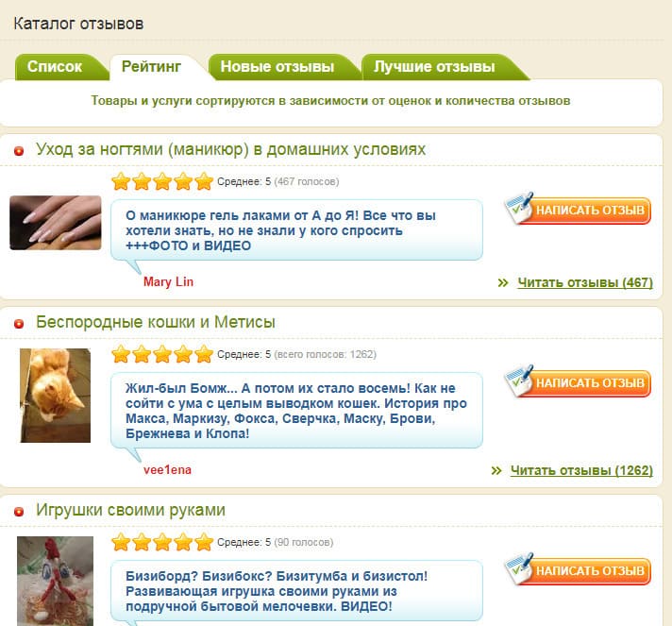Click the notepad icon on cats Написать отзыв button
The width and height of the screenshot is (672, 626).
tap(519, 381)
